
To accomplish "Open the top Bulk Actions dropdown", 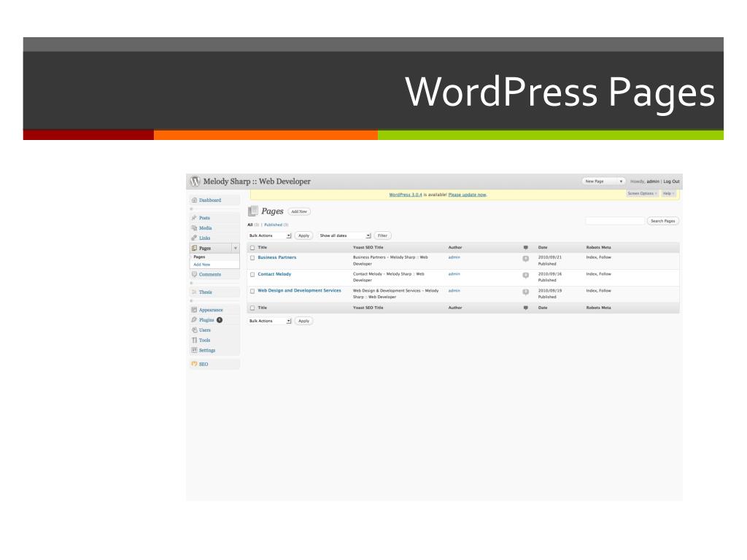I will pos(270,236).
